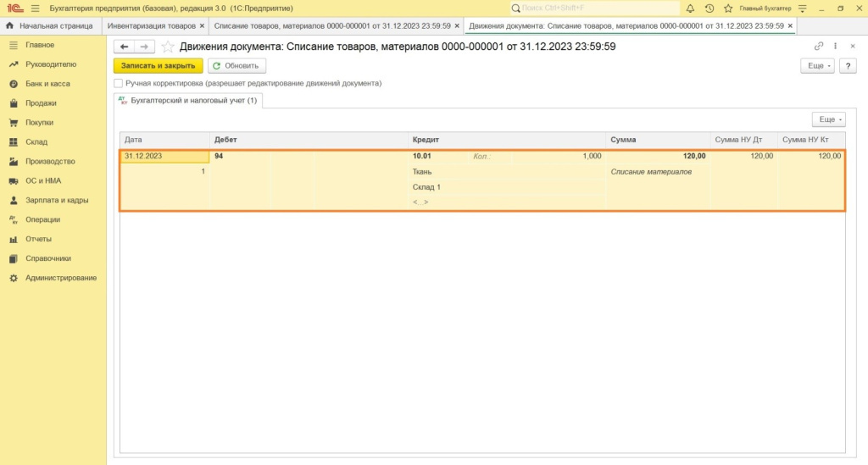This screenshot has width=868, height=465.
Task: Click the Дебет column header
Action: tap(309, 140)
